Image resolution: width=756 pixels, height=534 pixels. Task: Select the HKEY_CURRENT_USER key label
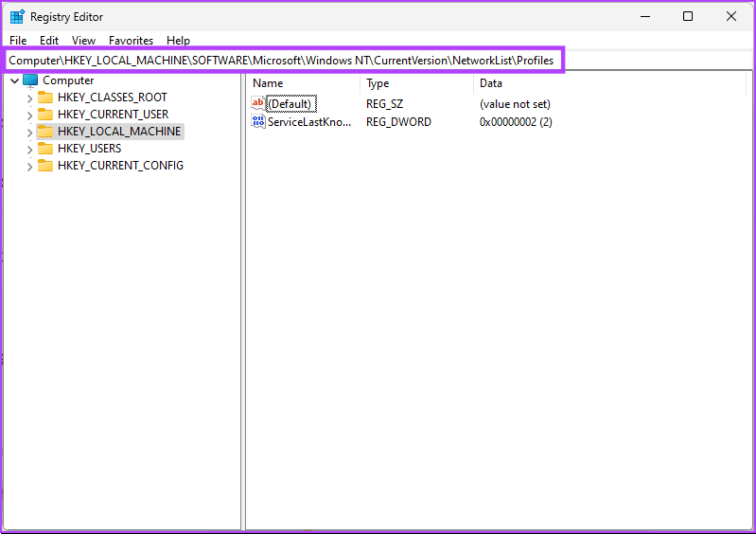click(x=114, y=115)
